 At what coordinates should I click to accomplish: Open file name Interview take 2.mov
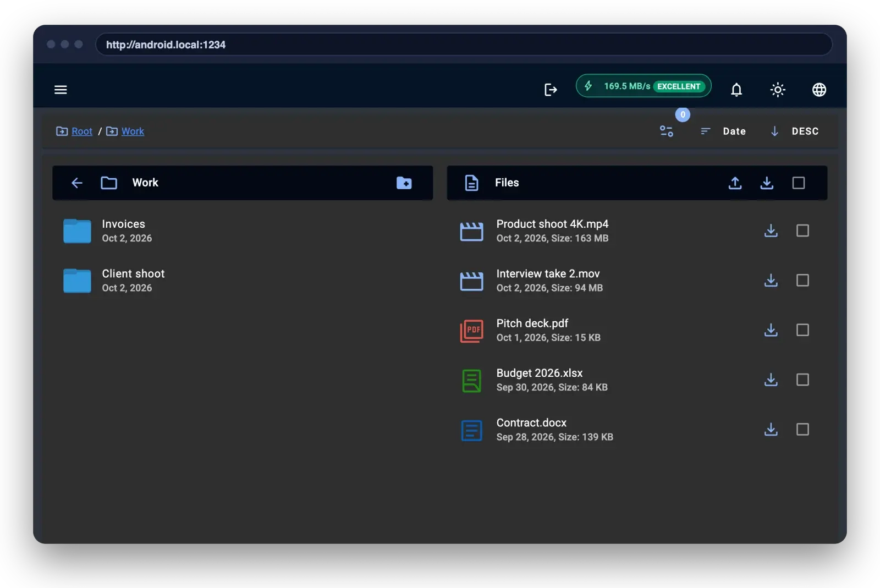coord(548,273)
